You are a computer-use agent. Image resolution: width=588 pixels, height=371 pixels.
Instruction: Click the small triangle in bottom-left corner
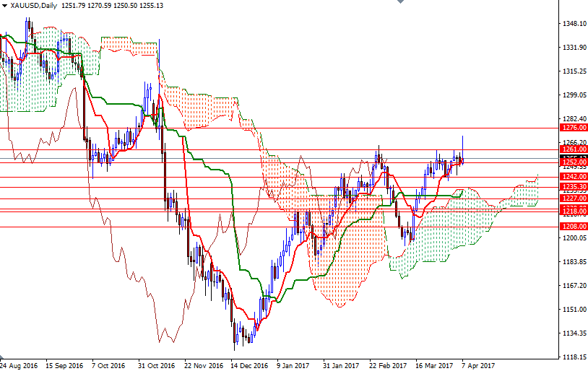[3, 358]
